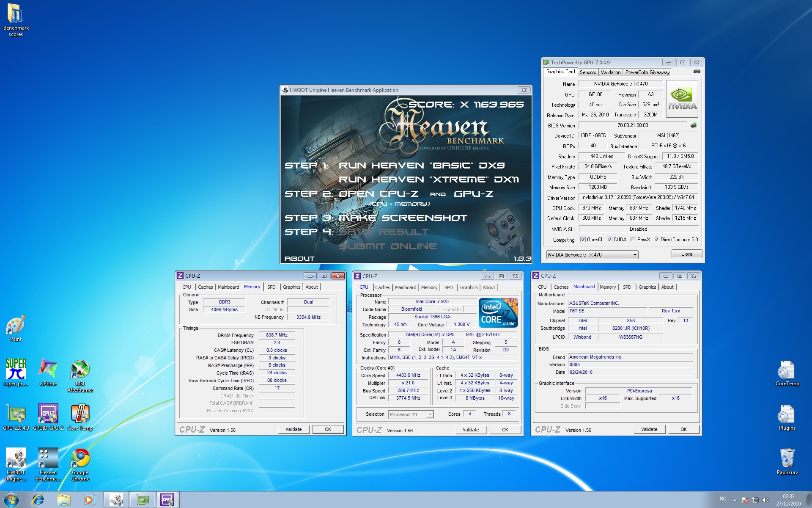Open the Plugins file on desktop
This screenshot has width=812, height=508.
coord(787,417)
